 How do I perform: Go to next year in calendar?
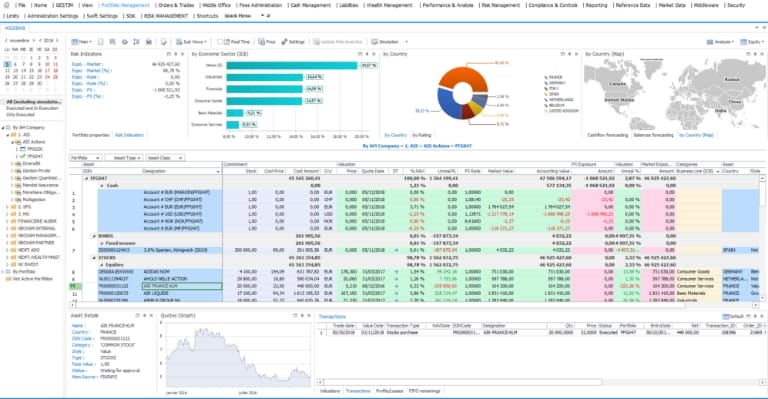57,41
